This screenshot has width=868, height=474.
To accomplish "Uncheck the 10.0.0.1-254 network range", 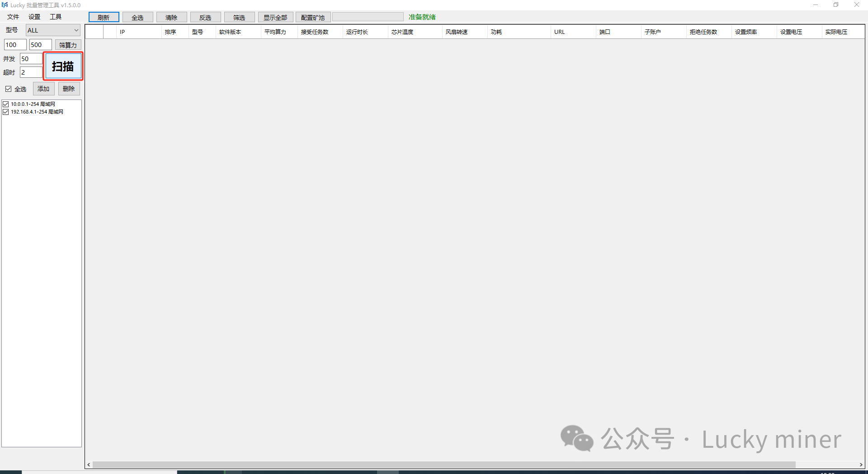I will point(6,104).
